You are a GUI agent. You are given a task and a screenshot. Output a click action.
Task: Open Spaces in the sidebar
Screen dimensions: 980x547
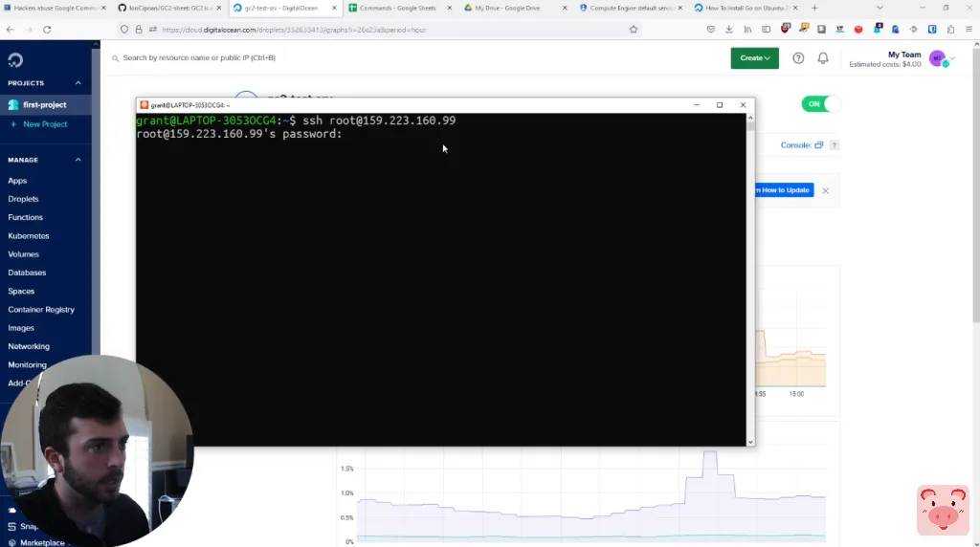coord(21,291)
